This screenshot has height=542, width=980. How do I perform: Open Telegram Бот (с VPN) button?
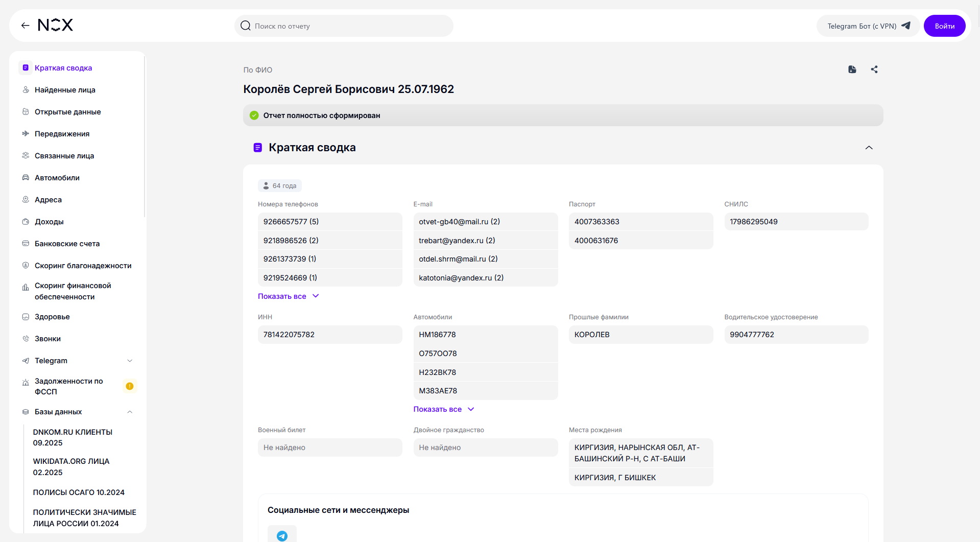point(868,26)
